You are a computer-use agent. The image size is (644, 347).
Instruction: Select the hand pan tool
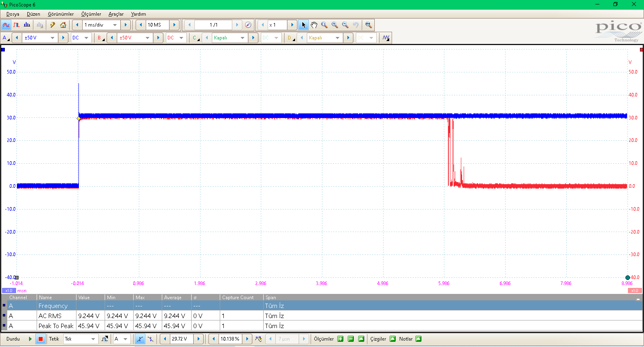[x=314, y=25]
